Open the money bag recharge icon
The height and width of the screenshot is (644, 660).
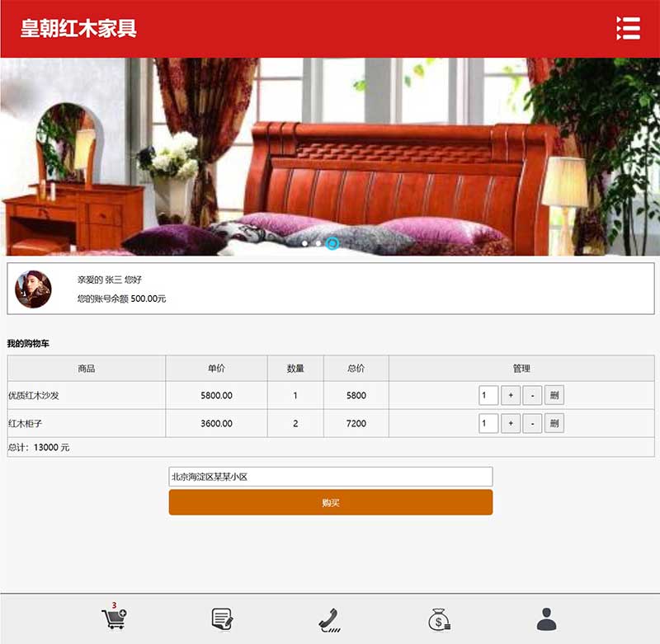click(x=439, y=619)
